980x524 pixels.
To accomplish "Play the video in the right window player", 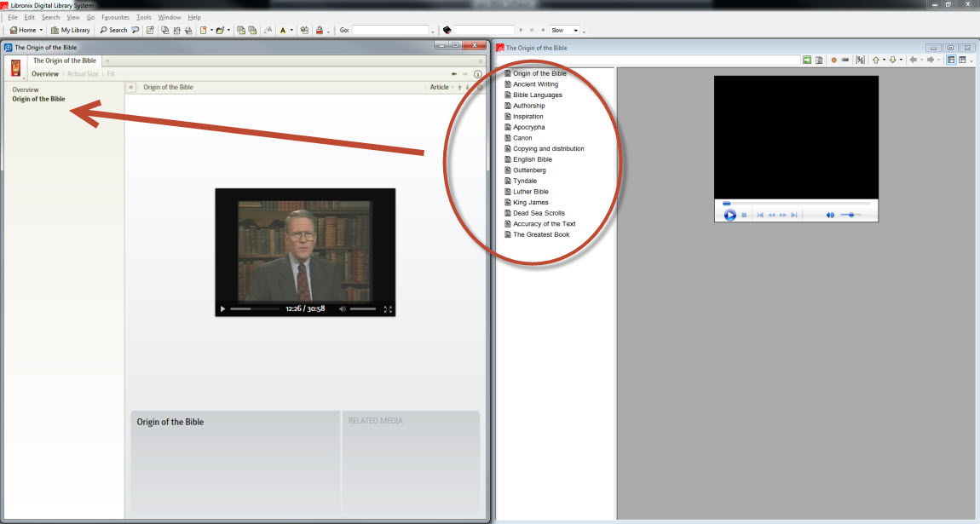I will (729, 215).
